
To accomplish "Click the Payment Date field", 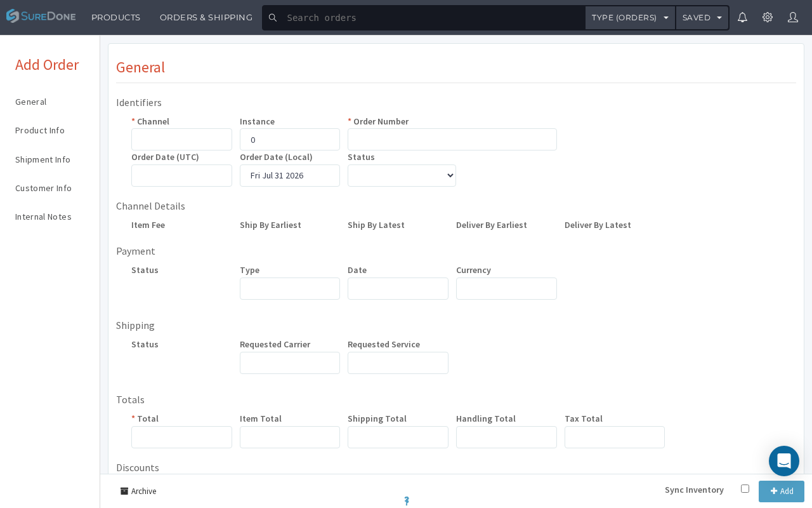I will (398, 288).
